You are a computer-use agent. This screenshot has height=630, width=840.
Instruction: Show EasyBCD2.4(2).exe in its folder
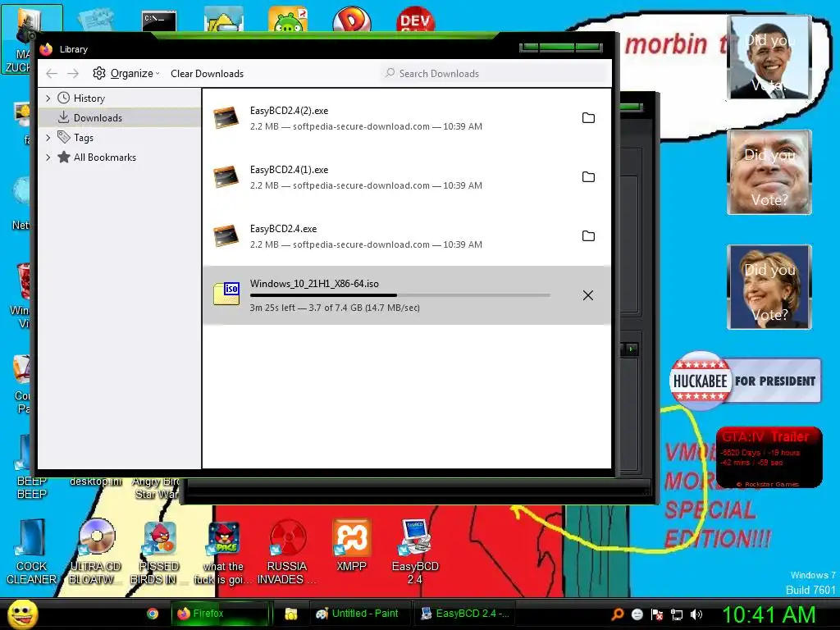[588, 118]
